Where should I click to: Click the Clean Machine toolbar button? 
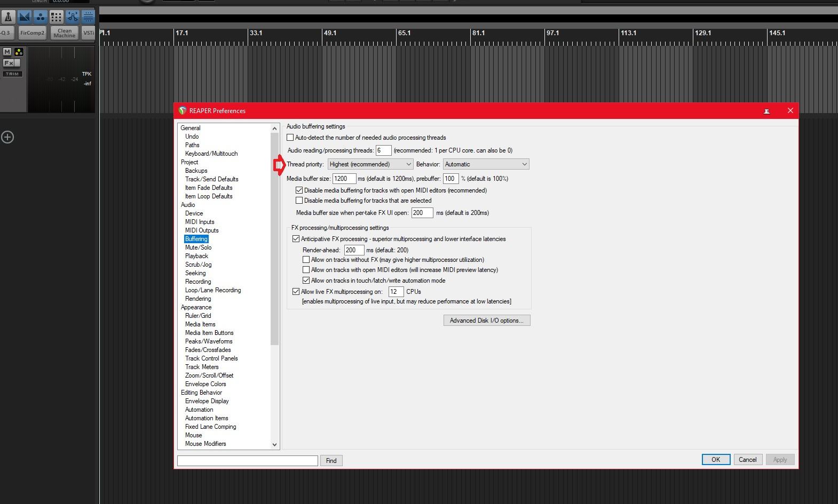[64, 33]
